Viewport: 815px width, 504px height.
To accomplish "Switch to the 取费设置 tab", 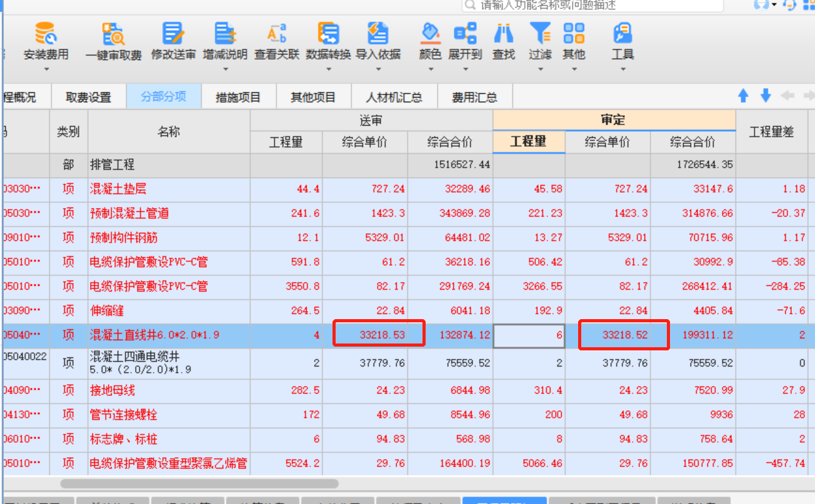I will tap(88, 97).
